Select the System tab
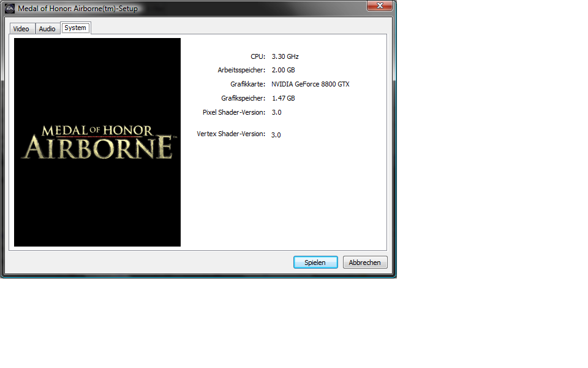Image resolution: width=588 pixels, height=368 pixels. pyautogui.click(x=75, y=28)
